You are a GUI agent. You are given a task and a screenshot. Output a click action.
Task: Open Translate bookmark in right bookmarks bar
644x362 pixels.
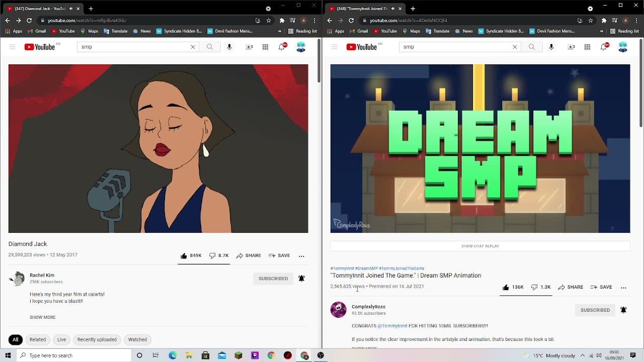pyautogui.click(x=437, y=31)
